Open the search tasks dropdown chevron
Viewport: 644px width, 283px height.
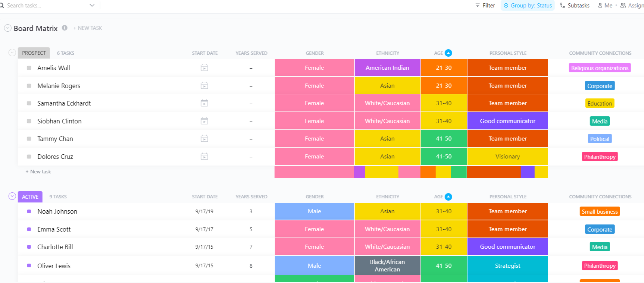92,6
